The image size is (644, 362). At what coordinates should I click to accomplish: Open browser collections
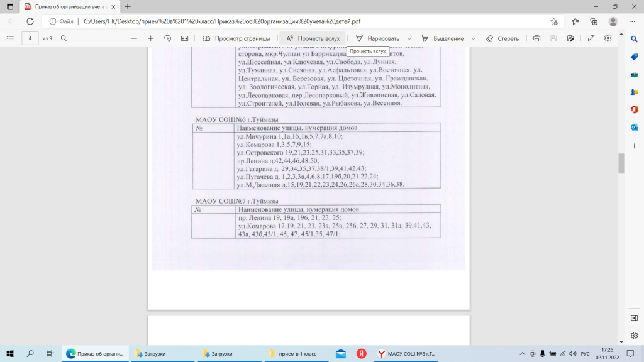(594, 21)
